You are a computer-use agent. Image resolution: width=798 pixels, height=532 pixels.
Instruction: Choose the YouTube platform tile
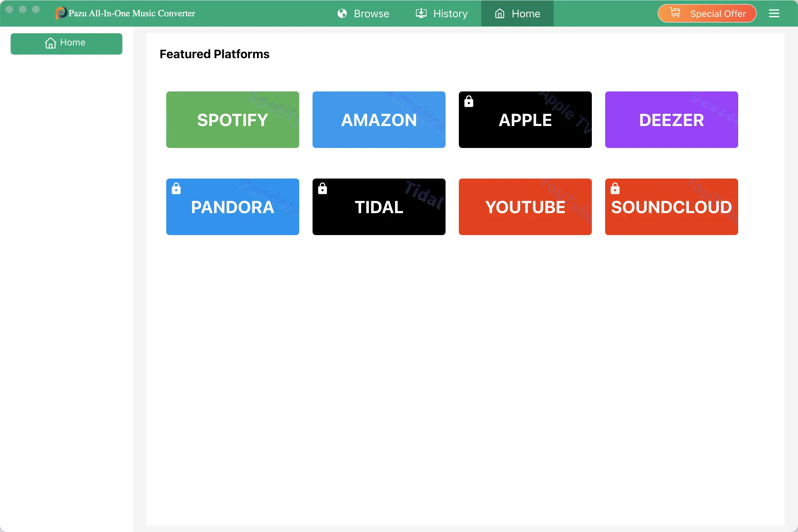[525, 207]
